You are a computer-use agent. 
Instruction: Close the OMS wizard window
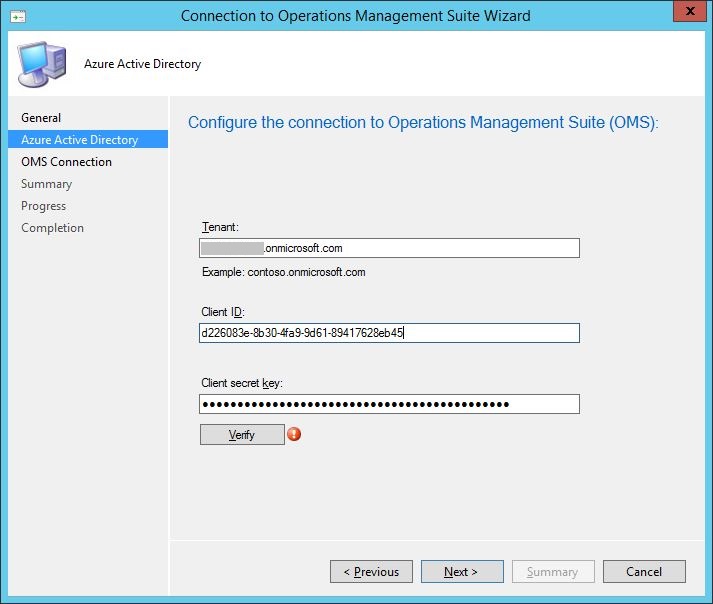[x=690, y=10]
